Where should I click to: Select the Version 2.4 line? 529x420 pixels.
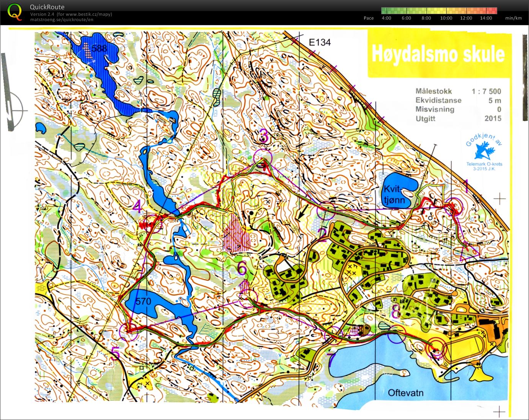(71, 14)
